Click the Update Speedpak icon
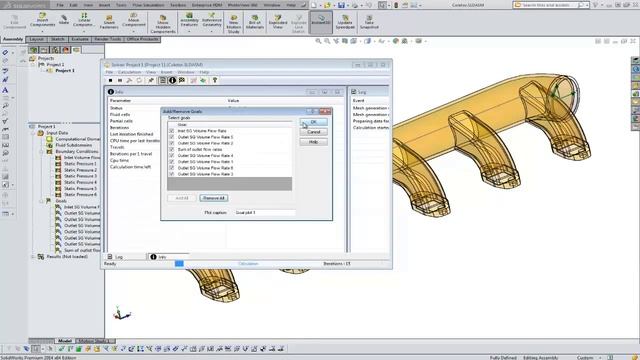 (x=345, y=22)
